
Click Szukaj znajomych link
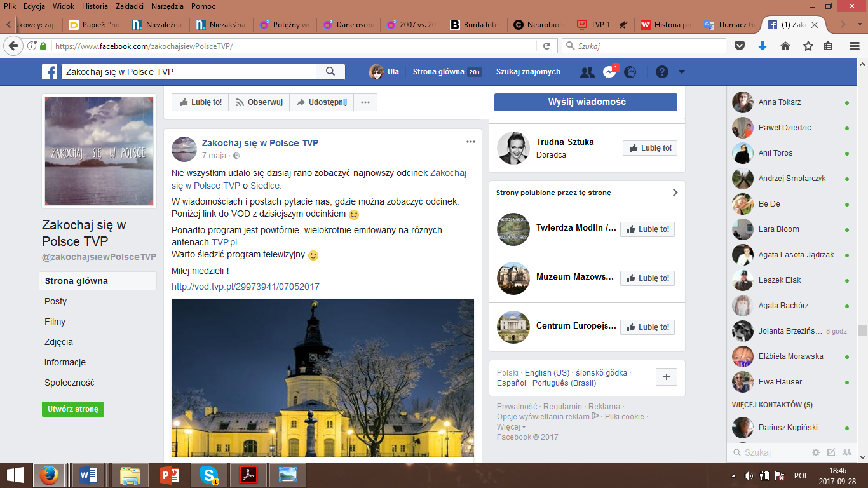tap(528, 72)
